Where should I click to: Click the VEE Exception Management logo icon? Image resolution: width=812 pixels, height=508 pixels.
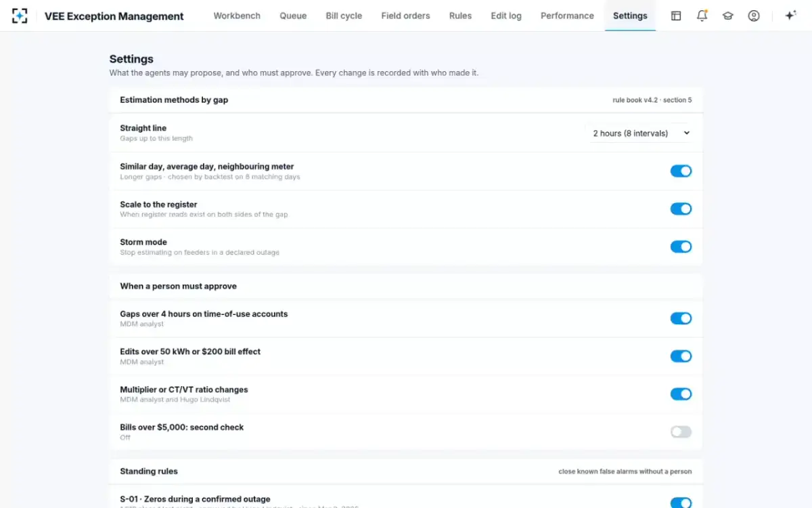pyautogui.click(x=20, y=16)
